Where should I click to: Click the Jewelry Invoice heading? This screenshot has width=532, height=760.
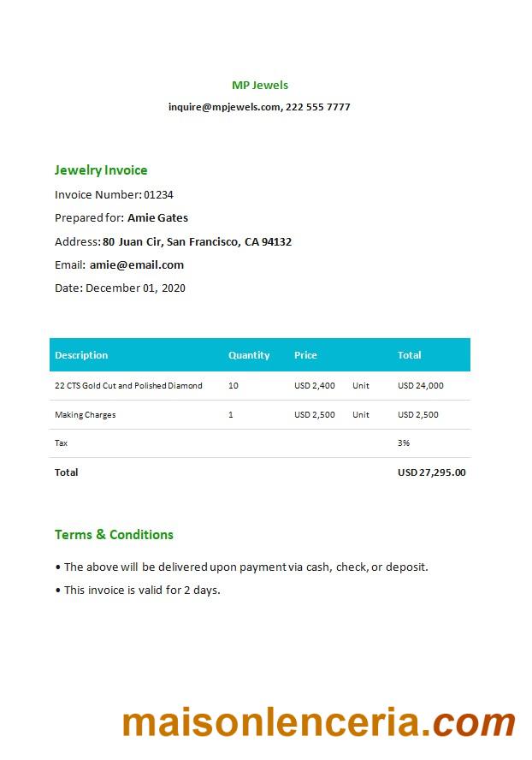click(101, 170)
